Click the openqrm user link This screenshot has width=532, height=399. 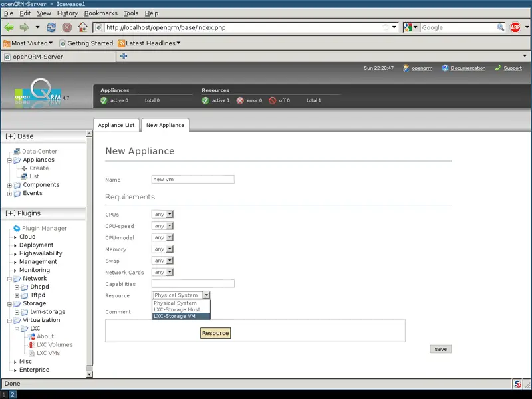422,68
